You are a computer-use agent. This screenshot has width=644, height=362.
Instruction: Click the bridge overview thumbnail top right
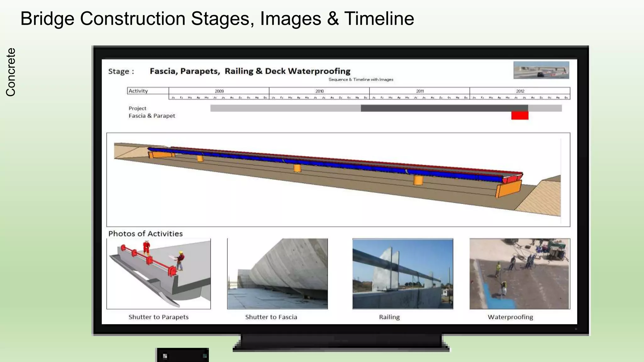(x=541, y=70)
